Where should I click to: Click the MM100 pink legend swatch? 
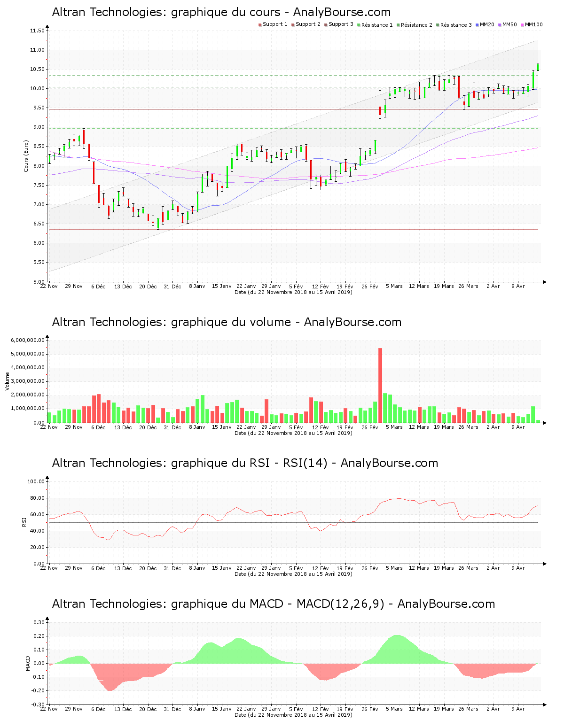coord(522,25)
